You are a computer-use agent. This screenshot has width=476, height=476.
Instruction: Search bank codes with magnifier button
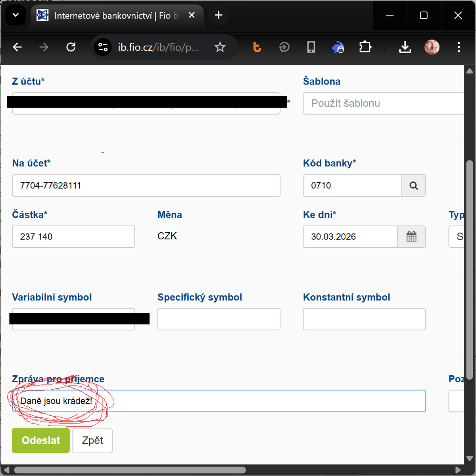[x=414, y=185]
